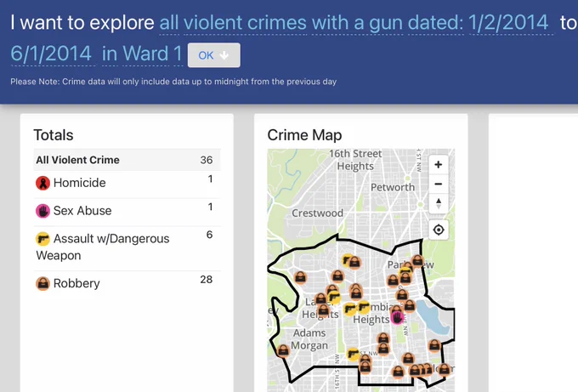Click the OK button with down arrow
The height and width of the screenshot is (392, 578).
click(x=214, y=55)
